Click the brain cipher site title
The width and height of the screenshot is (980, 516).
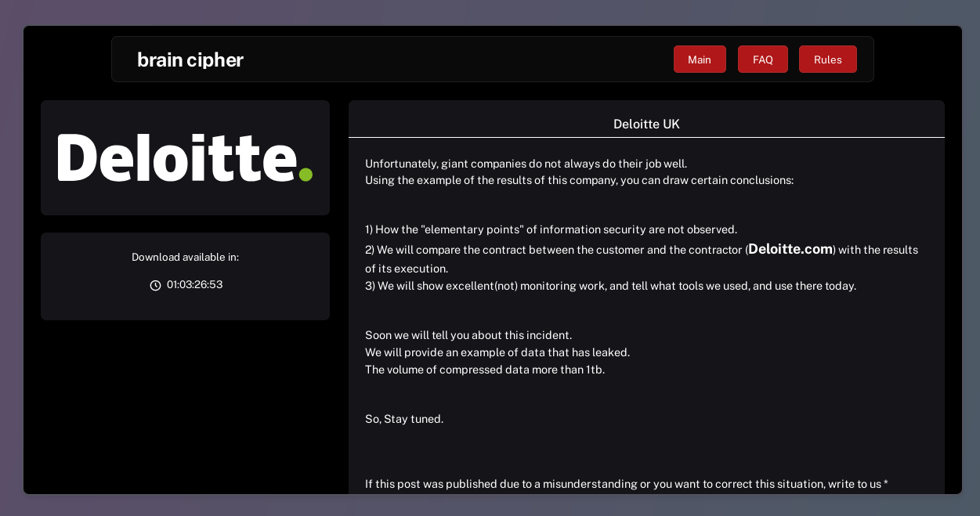click(x=190, y=60)
